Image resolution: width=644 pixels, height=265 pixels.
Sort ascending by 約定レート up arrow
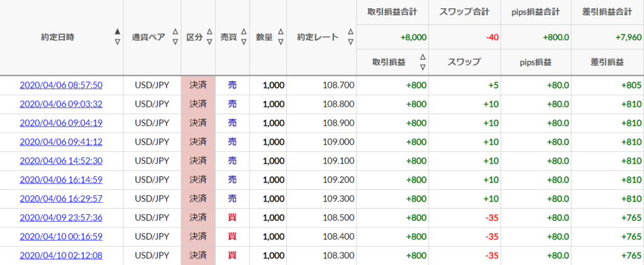[350, 31]
